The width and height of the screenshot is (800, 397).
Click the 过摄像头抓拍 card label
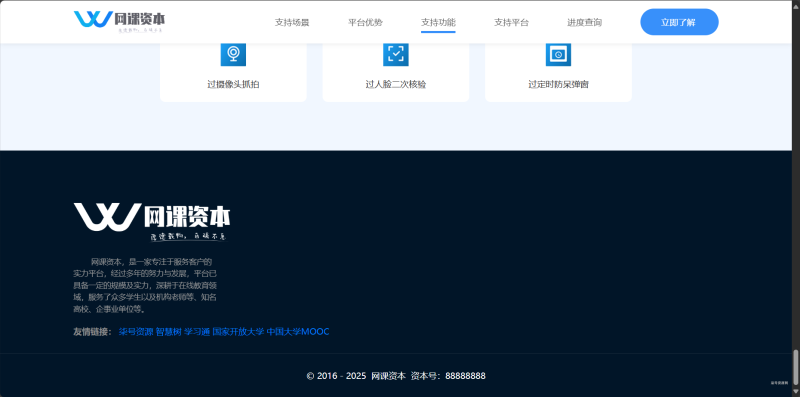233,85
